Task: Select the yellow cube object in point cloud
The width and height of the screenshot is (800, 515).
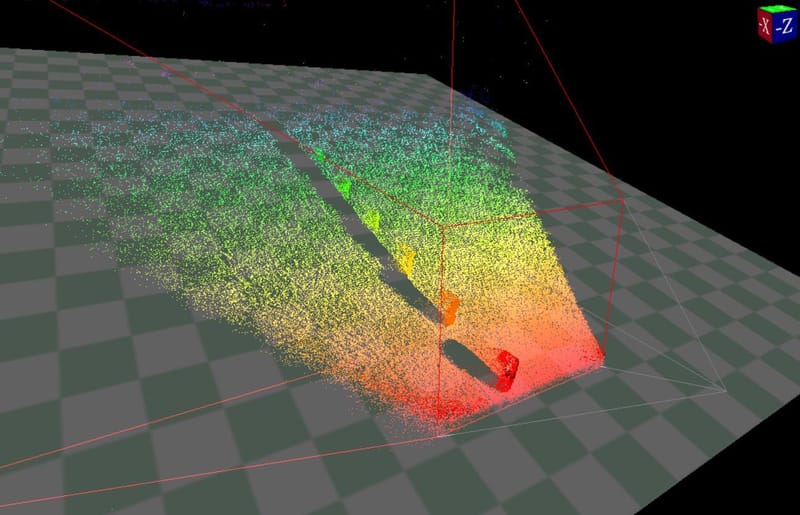Action: [x=407, y=260]
